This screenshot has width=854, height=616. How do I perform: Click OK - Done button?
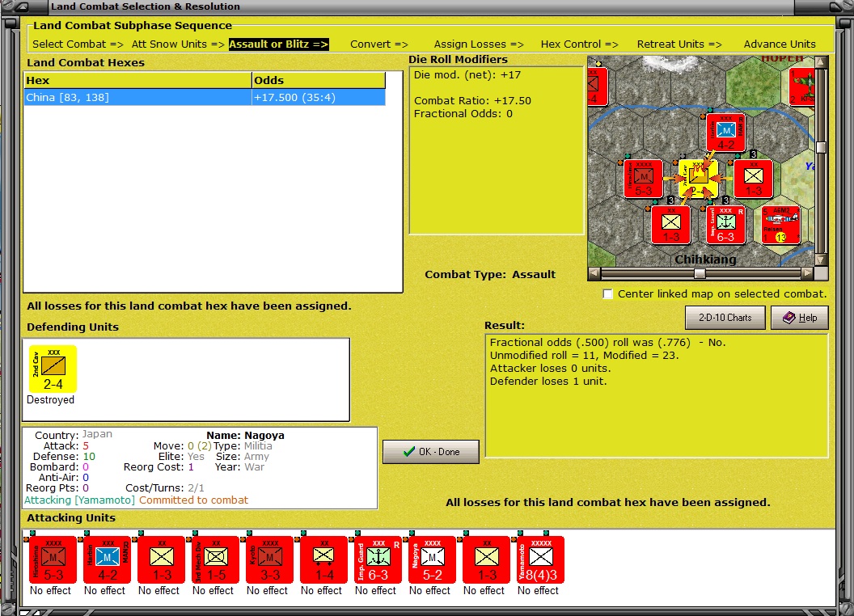[431, 452]
